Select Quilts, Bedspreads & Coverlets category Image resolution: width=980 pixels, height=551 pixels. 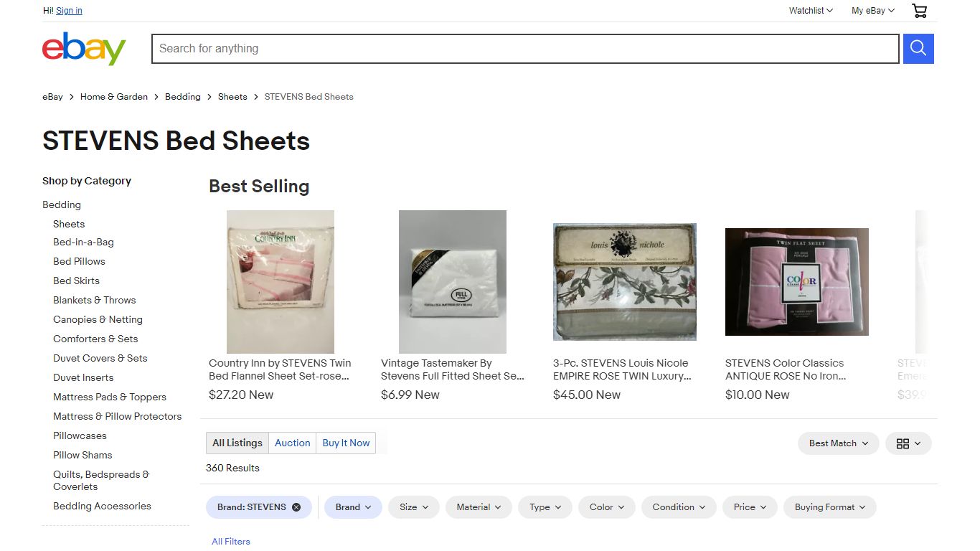click(101, 481)
